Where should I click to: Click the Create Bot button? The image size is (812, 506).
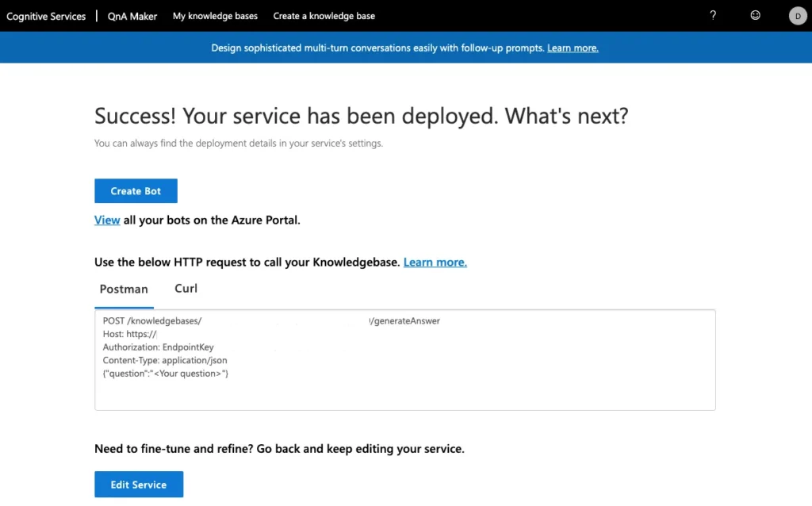click(x=136, y=191)
